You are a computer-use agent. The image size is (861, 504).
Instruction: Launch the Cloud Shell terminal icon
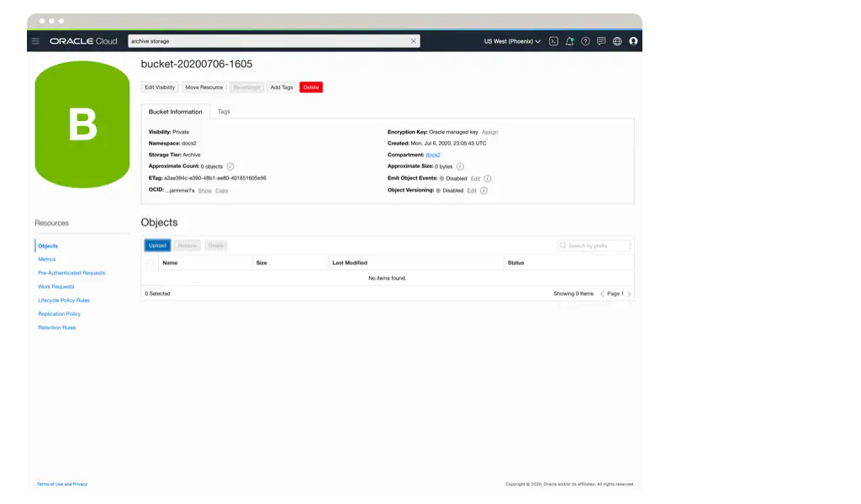[553, 41]
